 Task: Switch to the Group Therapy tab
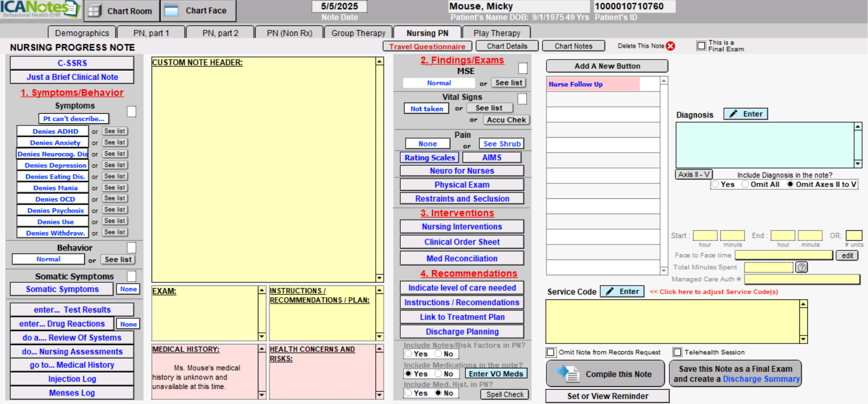(x=358, y=33)
